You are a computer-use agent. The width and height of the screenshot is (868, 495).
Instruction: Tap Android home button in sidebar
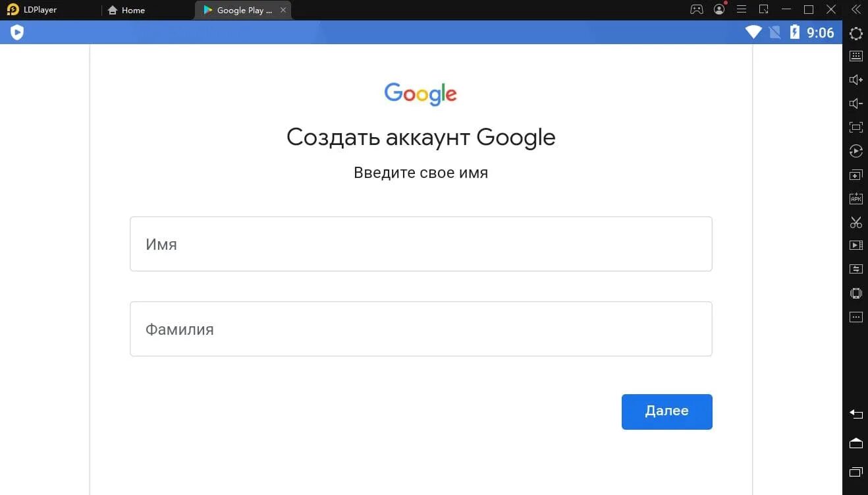coord(855,443)
